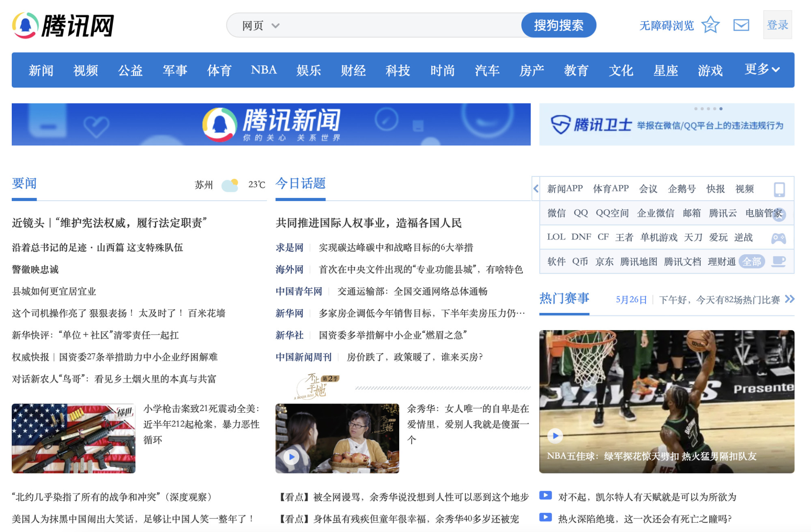Click the 中国青年网 source link
Image resolution: width=811 pixels, height=532 pixels.
[299, 291]
